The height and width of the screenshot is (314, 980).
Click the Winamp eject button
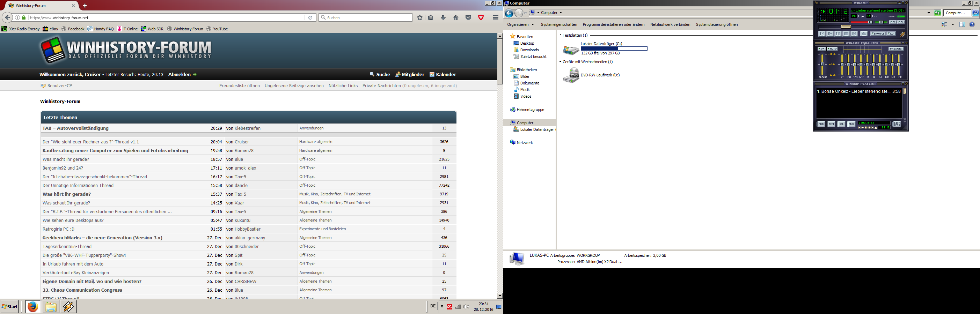point(864,34)
